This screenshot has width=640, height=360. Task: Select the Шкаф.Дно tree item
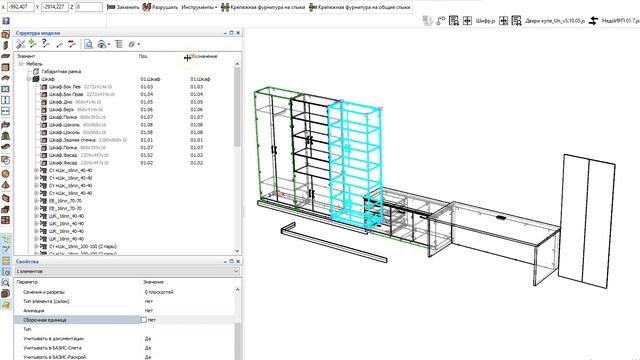pyautogui.click(x=61, y=102)
